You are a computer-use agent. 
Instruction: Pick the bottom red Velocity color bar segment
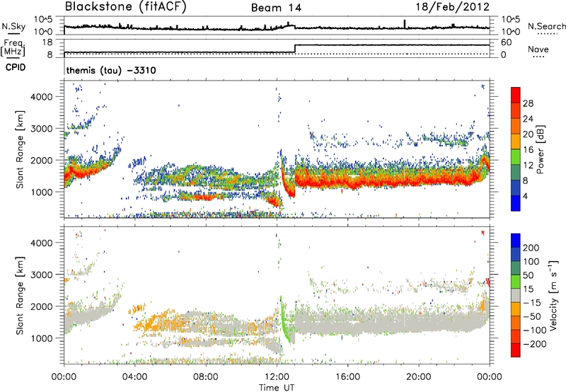516,350
